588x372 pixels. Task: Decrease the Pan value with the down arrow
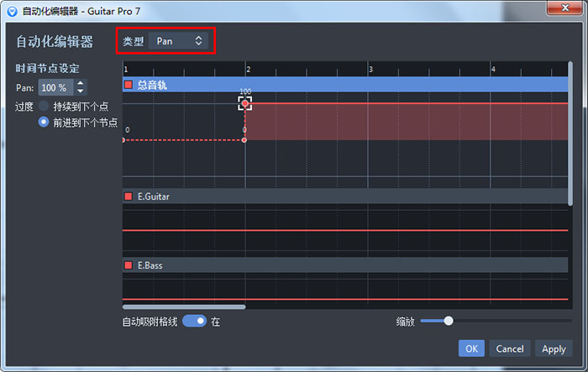pyautogui.click(x=81, y=91)
